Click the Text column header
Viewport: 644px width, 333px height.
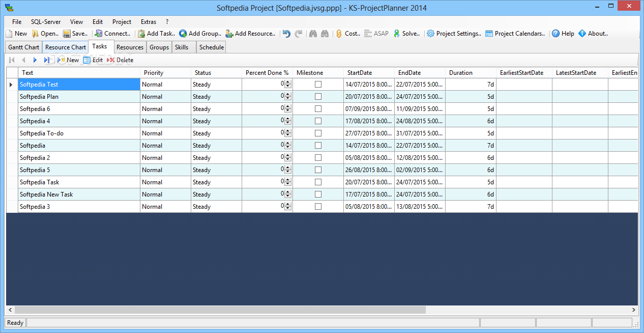pyautogui.click(x=79, y=73)
